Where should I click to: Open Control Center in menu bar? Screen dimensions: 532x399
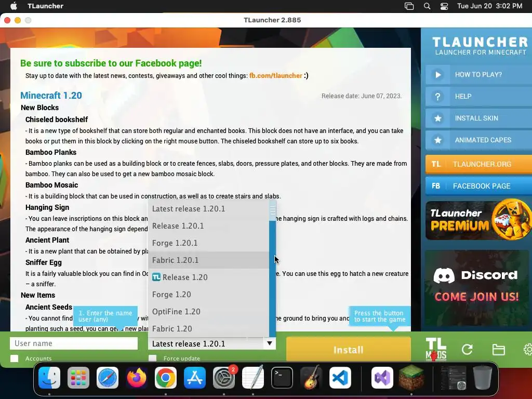[444, 6]
